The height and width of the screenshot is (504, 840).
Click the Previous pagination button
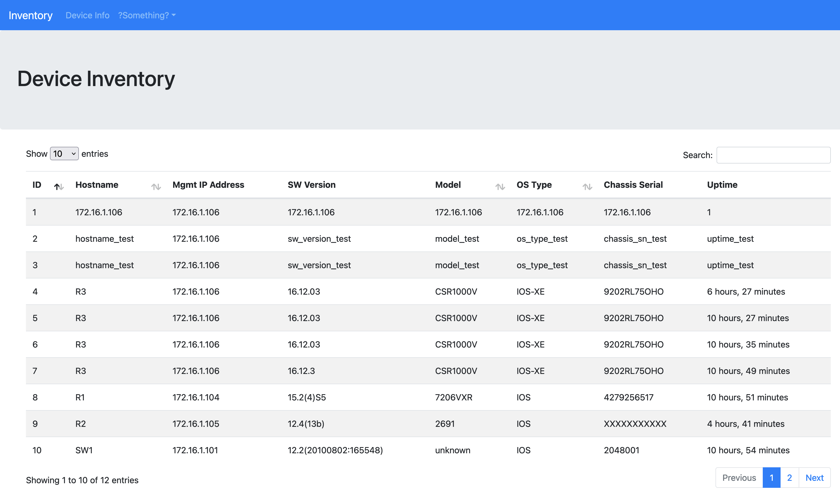point(739,478)
